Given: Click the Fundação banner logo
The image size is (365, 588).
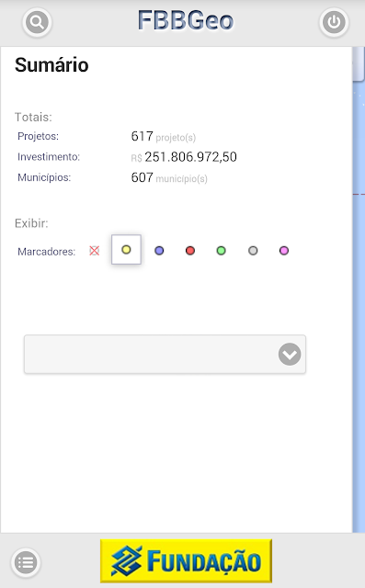Looking at the screenshot, I should 186,560.
